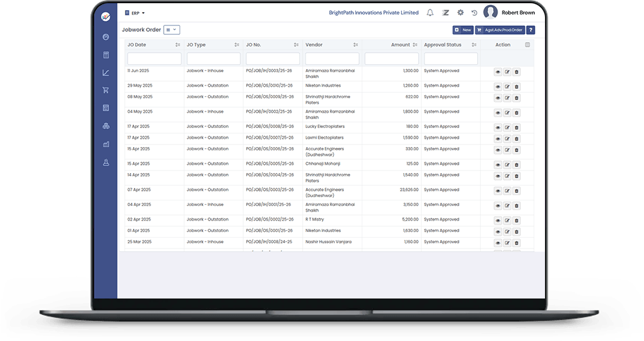Screen dimensions: 644x341
Task: Open the settings gear in header
Action: pyautogui.click(x=461, y=13)
